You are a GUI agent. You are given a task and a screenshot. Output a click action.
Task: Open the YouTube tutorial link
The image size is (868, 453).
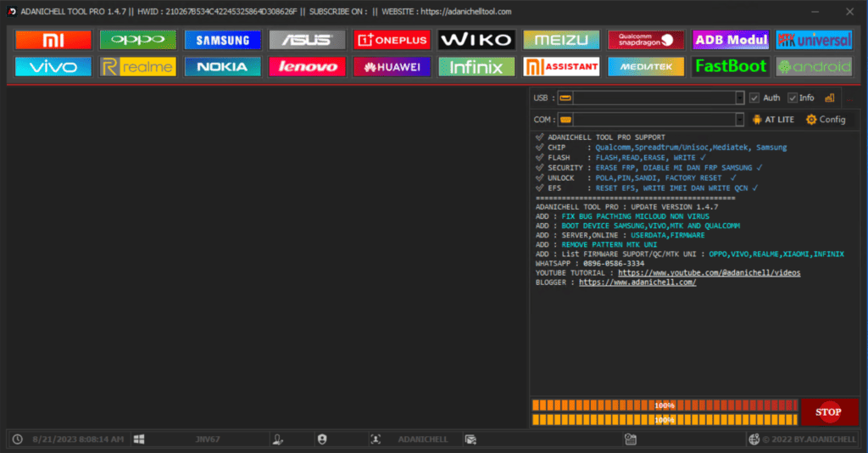(x=709, y=273)
